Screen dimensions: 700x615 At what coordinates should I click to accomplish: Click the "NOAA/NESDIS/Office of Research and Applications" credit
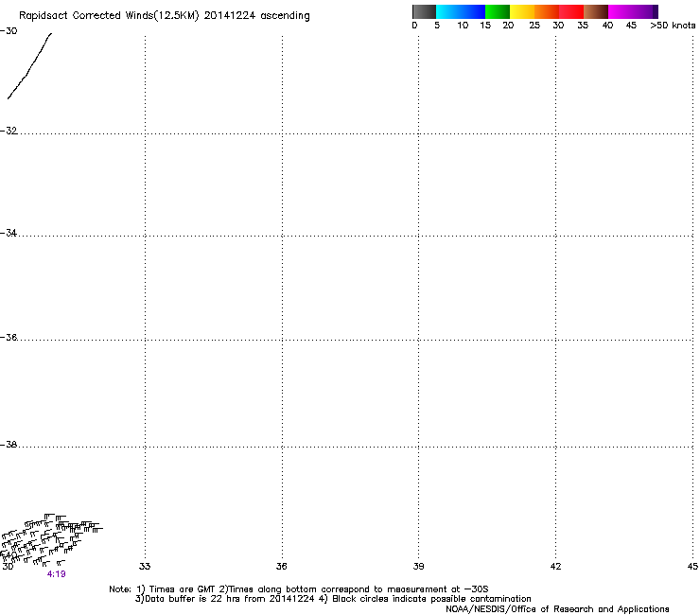(x=557, y=609)
